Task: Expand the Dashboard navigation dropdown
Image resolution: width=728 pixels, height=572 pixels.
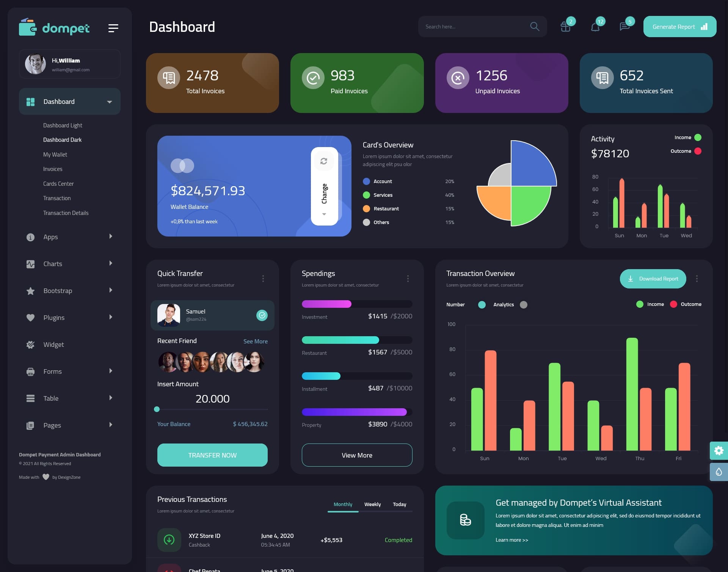Action: pos(109,102)
